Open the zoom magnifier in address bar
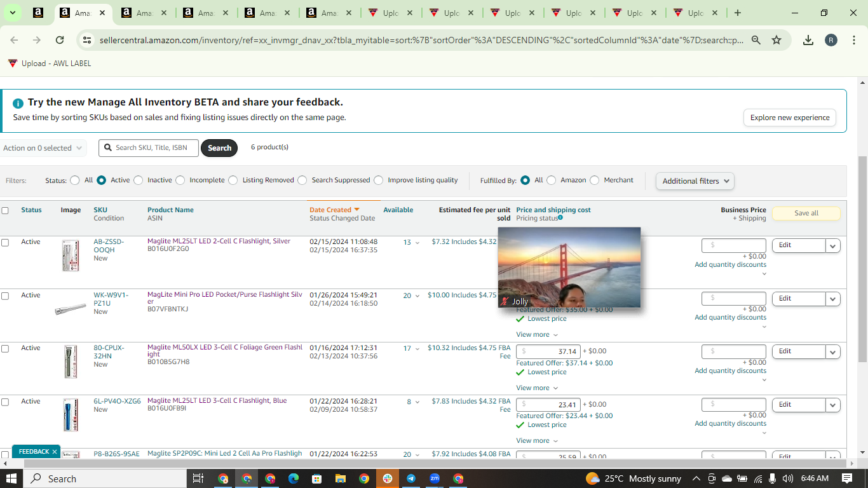 pos(756,40)
